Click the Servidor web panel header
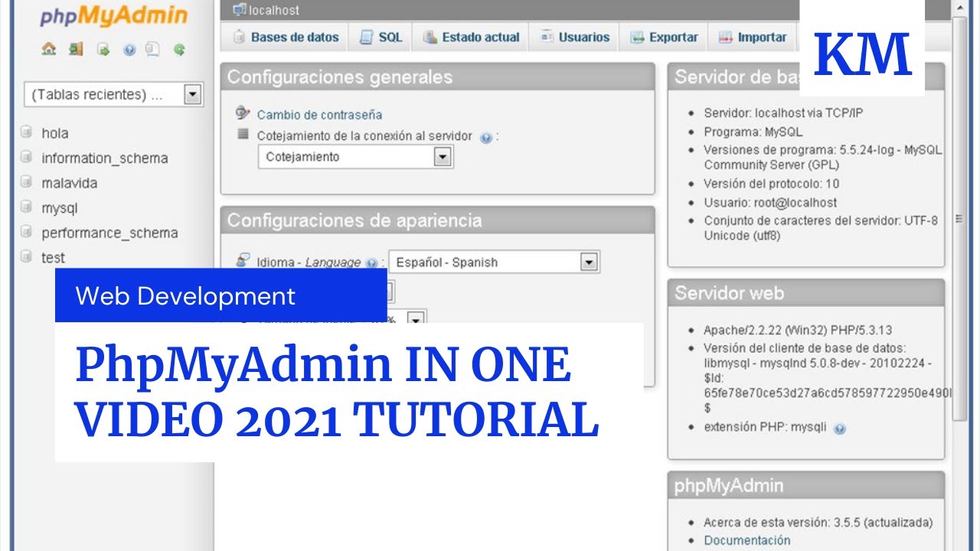 [x=806, y=293]
